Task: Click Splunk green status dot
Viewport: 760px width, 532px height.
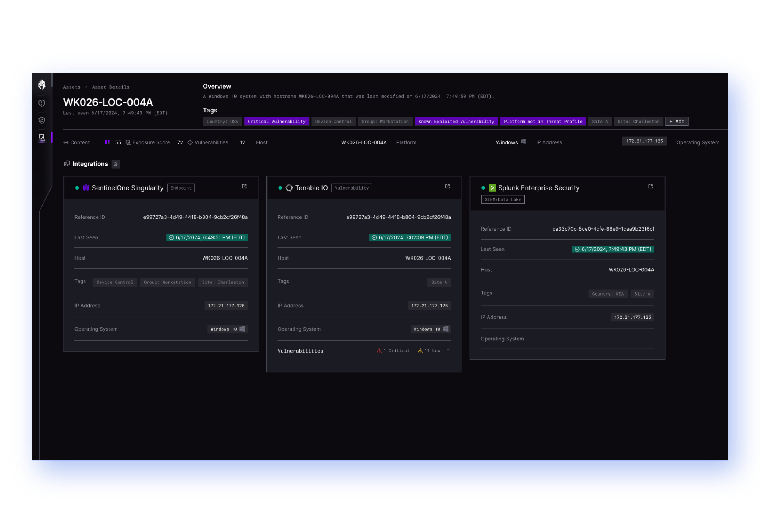Action: (483, 188)
